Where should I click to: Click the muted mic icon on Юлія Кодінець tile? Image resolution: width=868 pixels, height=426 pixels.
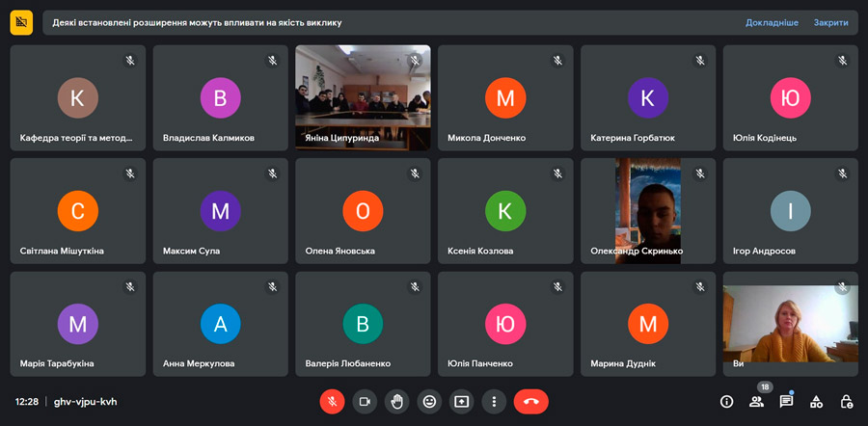842,61
